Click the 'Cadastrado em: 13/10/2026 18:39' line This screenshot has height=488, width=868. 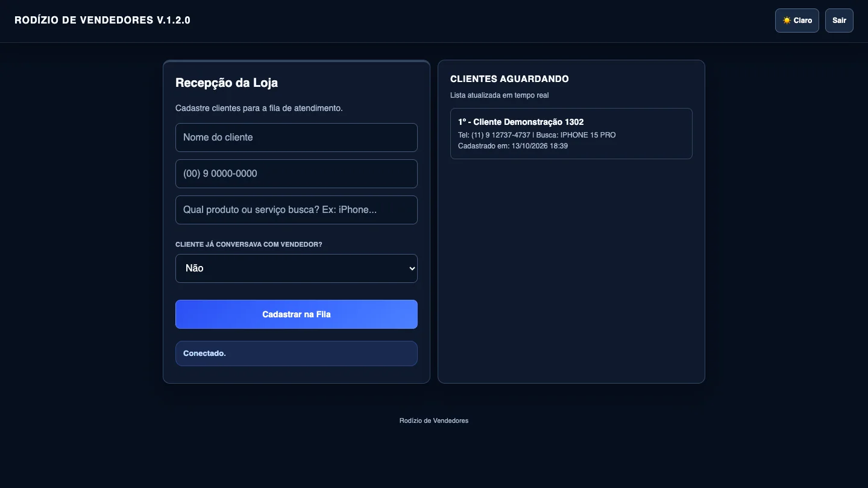point(513,146)
